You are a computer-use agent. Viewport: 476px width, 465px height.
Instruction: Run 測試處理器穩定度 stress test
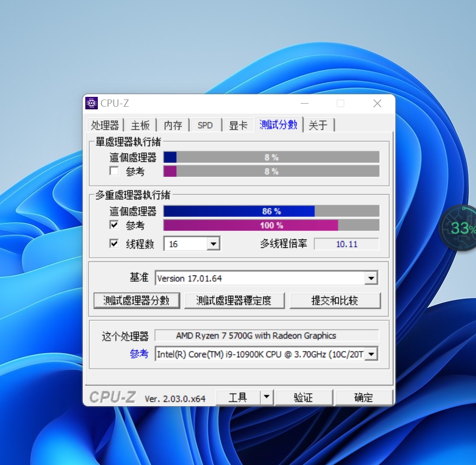coord(234,300)
